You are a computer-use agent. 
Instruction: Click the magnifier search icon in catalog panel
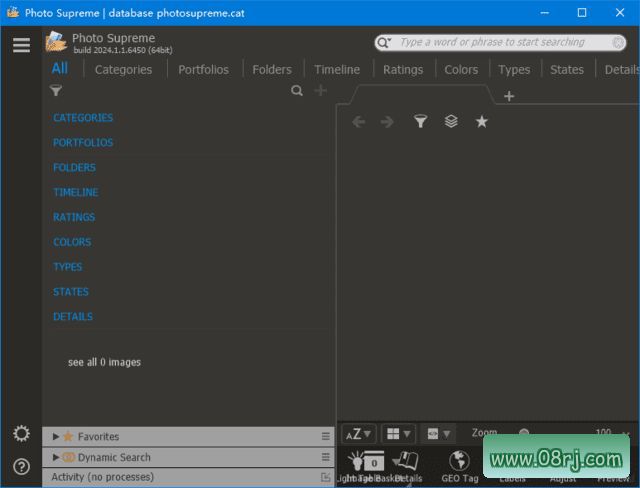point(297,91)
